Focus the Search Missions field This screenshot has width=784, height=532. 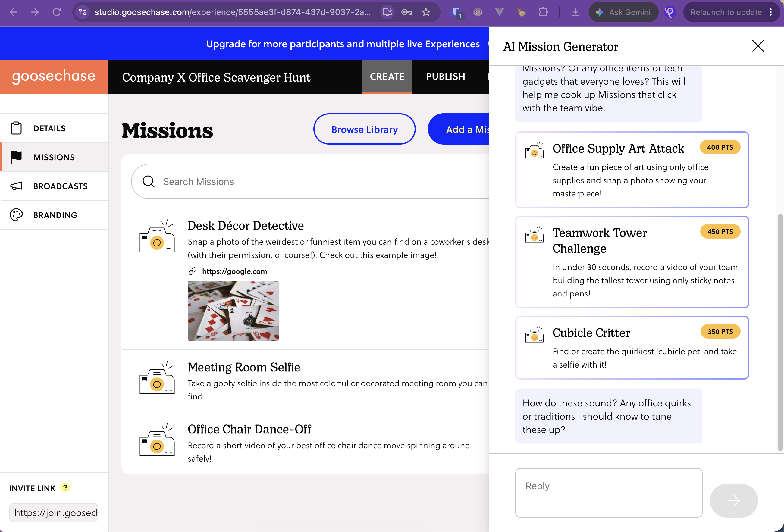click(310, 181)
